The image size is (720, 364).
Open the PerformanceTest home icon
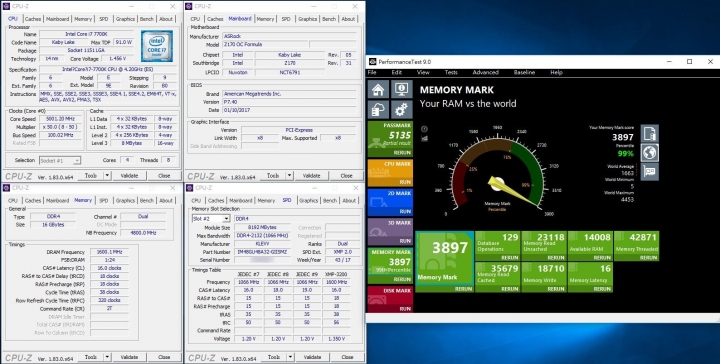378,89
